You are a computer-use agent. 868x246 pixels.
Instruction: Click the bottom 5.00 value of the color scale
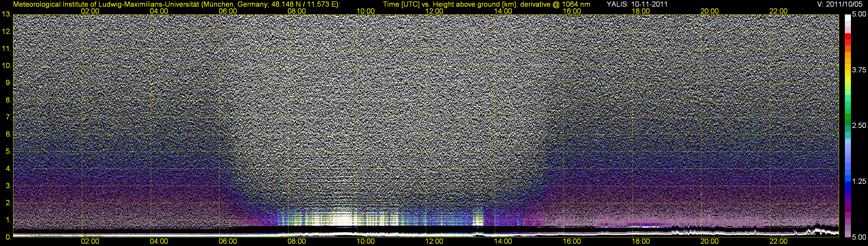pyautogui.click(x=859, y=237)
